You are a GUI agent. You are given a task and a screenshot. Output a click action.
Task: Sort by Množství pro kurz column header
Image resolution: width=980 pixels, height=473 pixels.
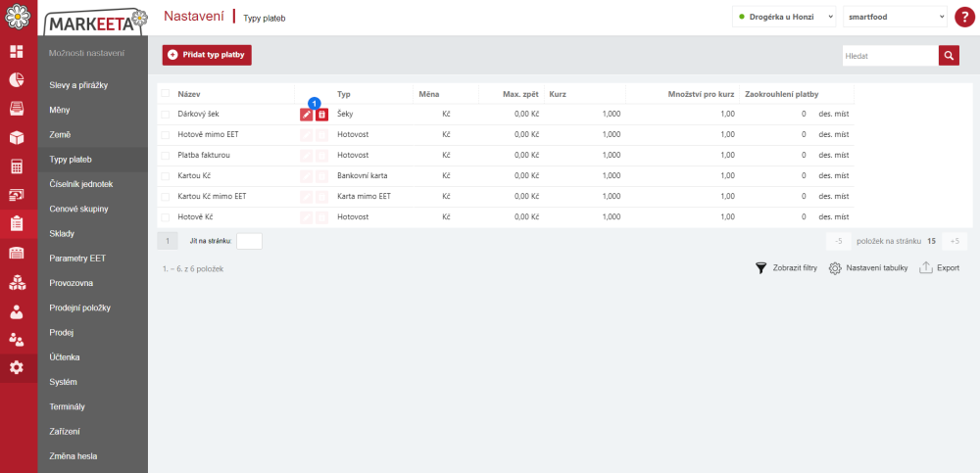coord(701,94)
